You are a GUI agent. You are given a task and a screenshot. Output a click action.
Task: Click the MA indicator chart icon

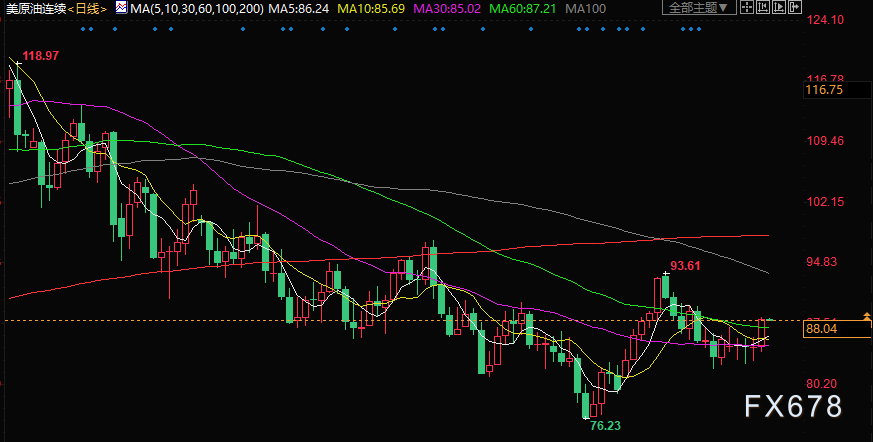tap(121, 8)
